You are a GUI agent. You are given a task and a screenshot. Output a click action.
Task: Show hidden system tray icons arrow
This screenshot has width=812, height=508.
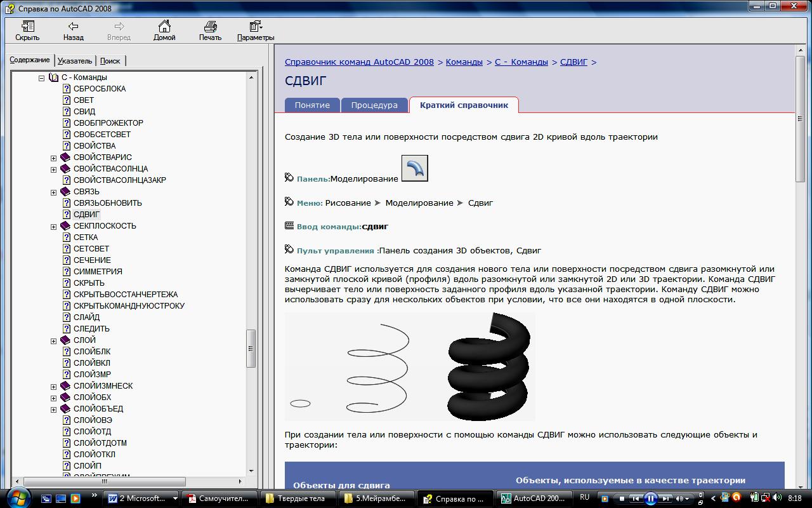pyautogui.click(x=713, y=498)
